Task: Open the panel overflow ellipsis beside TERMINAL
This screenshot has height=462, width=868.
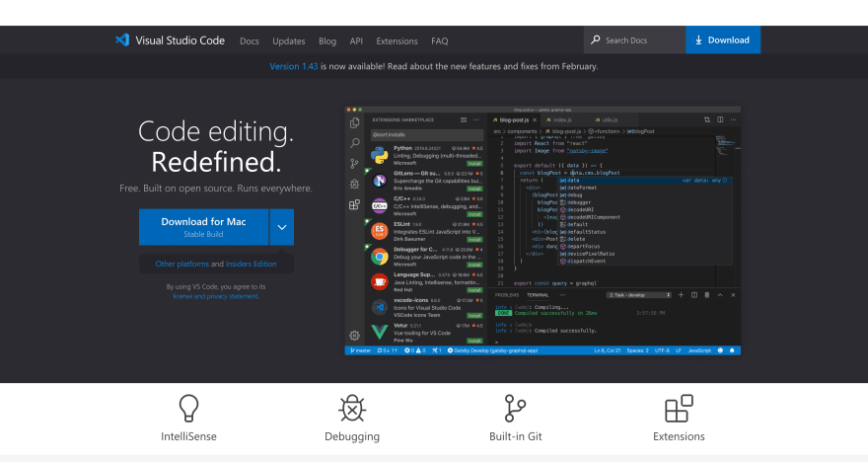Action: [x=562, y=295]
